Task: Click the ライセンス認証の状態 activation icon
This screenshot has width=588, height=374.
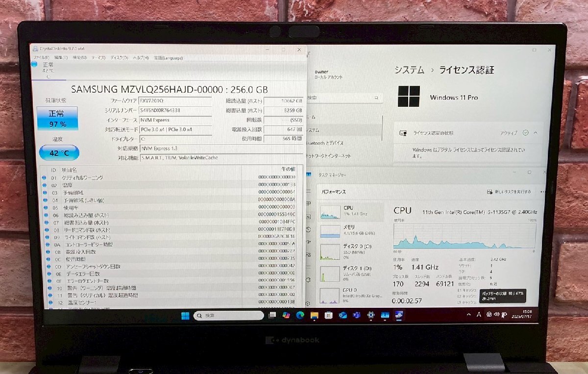Action: (x=403, y=133)
